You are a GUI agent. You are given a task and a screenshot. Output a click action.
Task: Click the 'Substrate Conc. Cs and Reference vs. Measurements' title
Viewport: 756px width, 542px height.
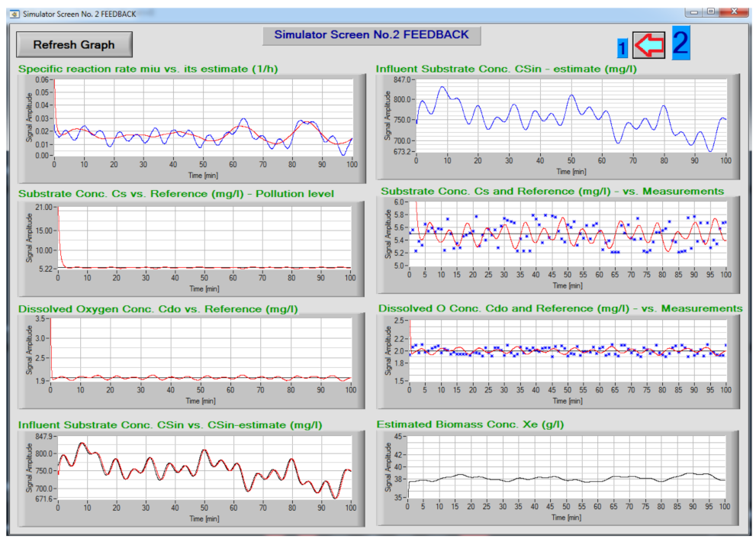tap(552, 191)
